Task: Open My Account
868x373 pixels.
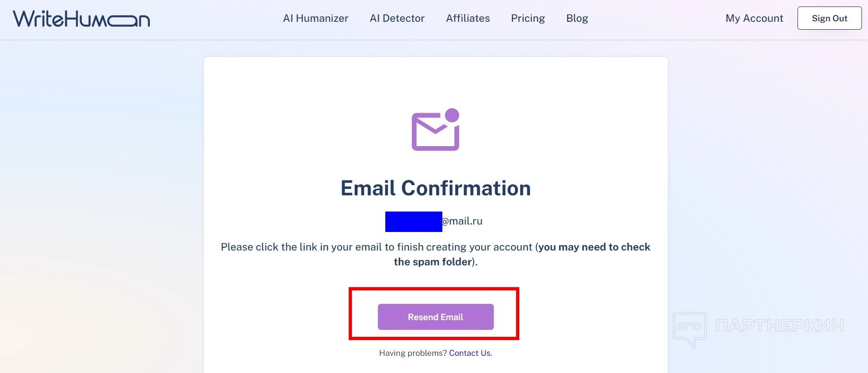Action: [754, 19]
